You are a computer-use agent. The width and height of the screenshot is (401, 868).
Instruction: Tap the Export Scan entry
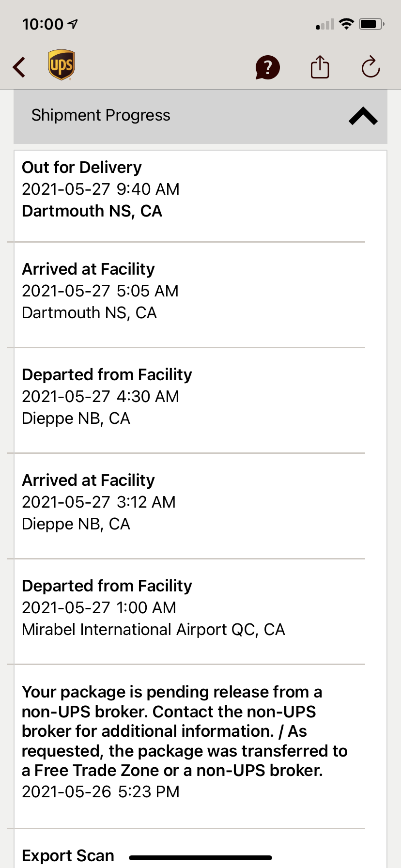coord(68,855)
